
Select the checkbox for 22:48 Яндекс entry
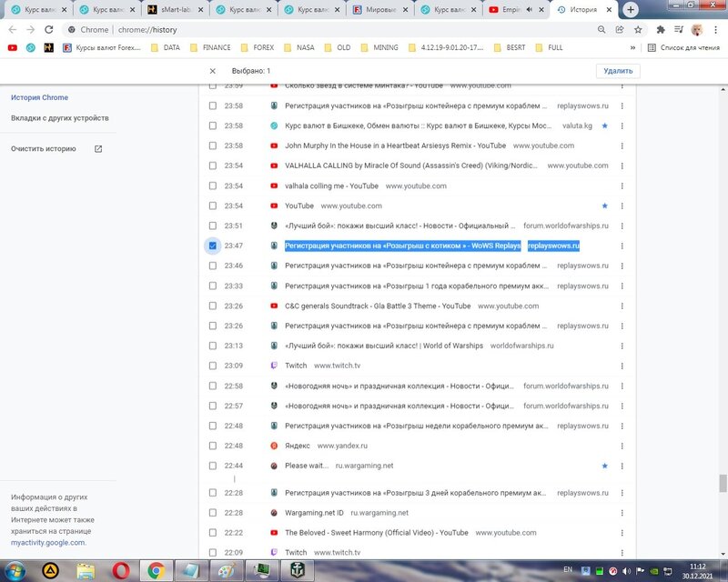(212, 446)
